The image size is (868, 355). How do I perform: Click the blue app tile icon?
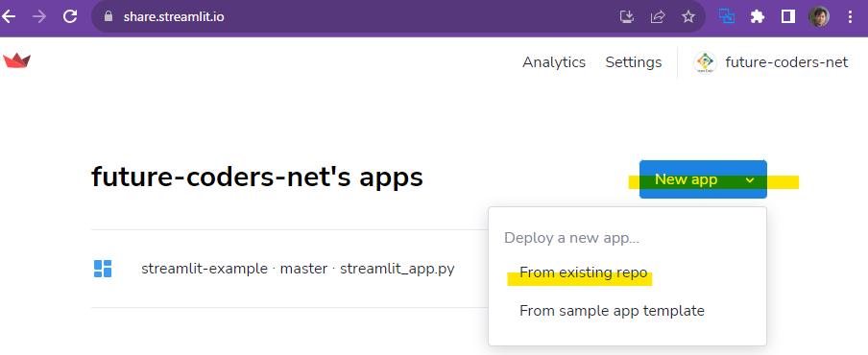(x=103, y=269)
